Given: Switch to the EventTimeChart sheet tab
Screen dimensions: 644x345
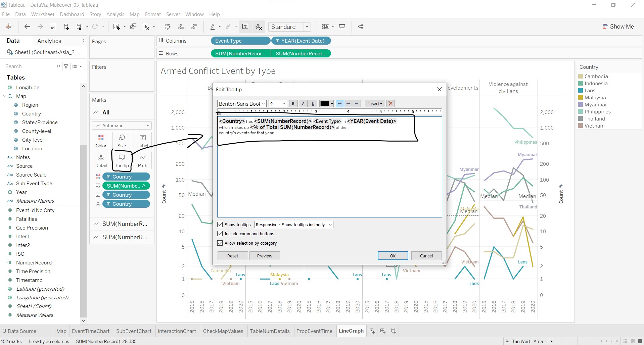Looking at the screenshot, I should pos(91,331).
